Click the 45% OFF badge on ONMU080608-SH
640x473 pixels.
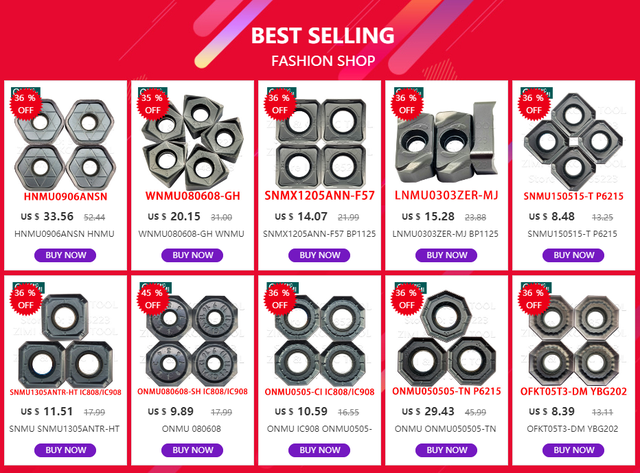153,298
